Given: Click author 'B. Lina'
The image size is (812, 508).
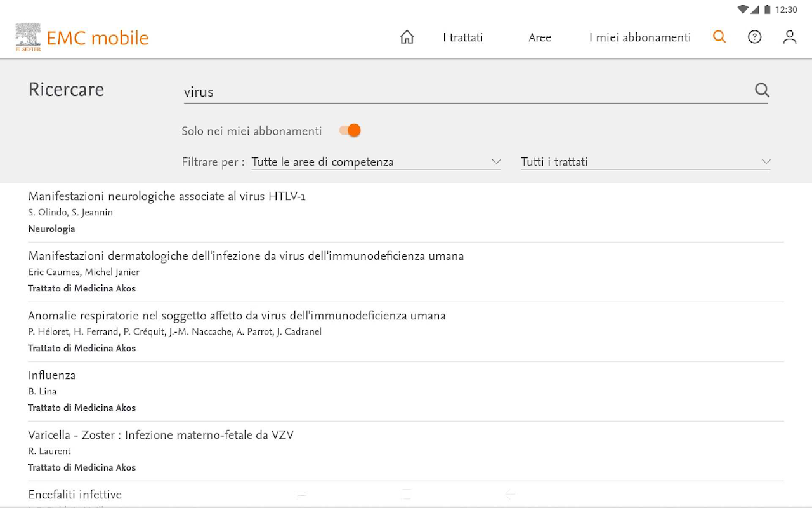Looking at the screenshot, I should (43, 392).
